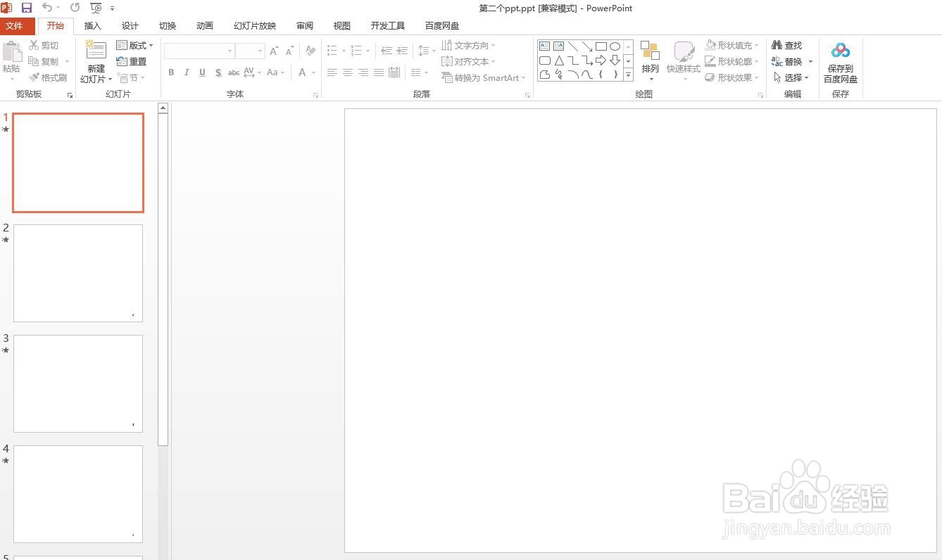Select slide 3 thumbnail
942x560 pixels.
point(78,383)
